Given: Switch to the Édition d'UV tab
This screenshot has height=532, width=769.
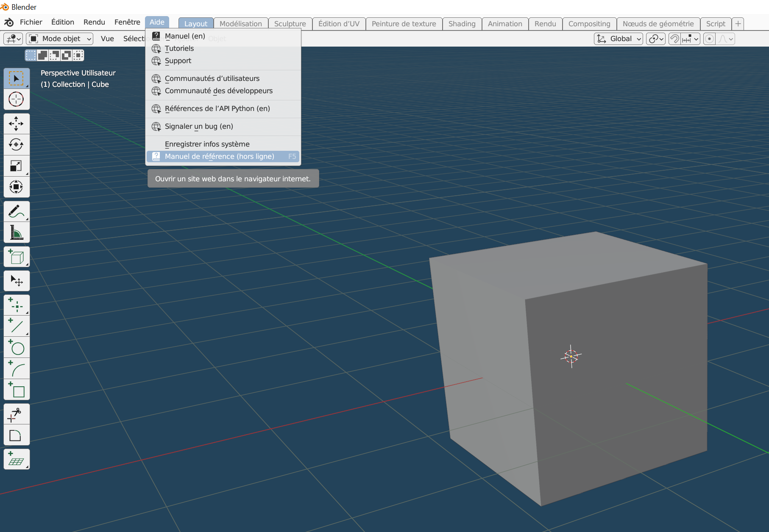Looking at the screenshot, I should 339,24.
